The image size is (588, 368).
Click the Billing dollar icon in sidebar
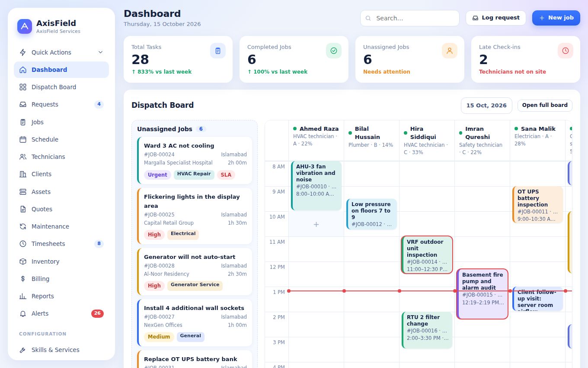tap(23, 279)
